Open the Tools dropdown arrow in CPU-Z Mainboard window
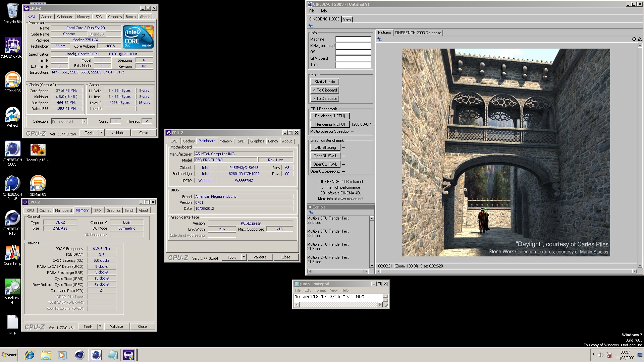Screen dimensions: 644x362 [244, 257]
